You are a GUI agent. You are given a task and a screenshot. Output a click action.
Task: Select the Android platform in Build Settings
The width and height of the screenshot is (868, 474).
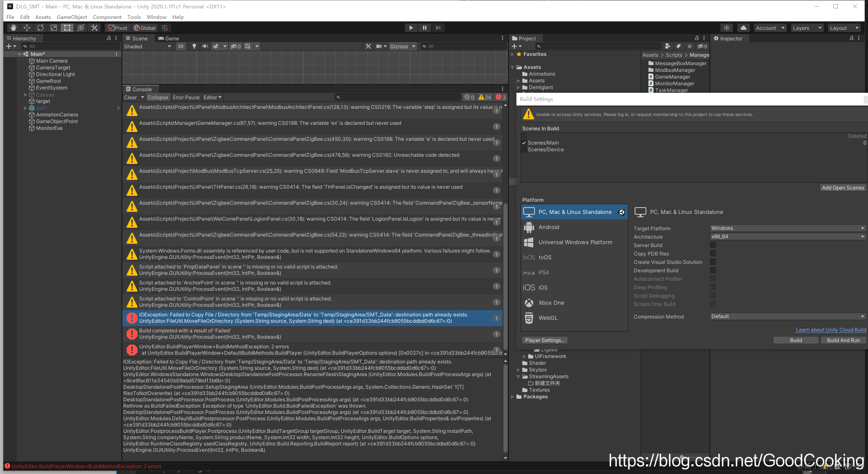(549, 227)
